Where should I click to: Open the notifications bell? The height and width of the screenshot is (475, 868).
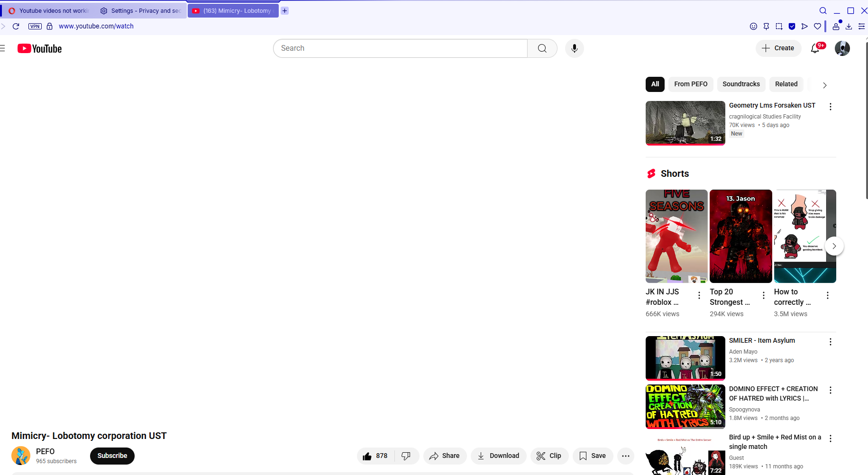pos(815,48)
